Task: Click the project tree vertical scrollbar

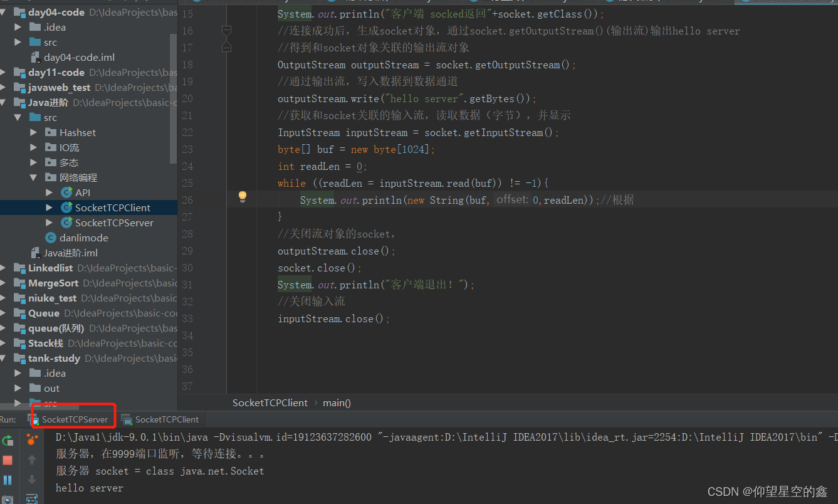Action: [174, 94]
